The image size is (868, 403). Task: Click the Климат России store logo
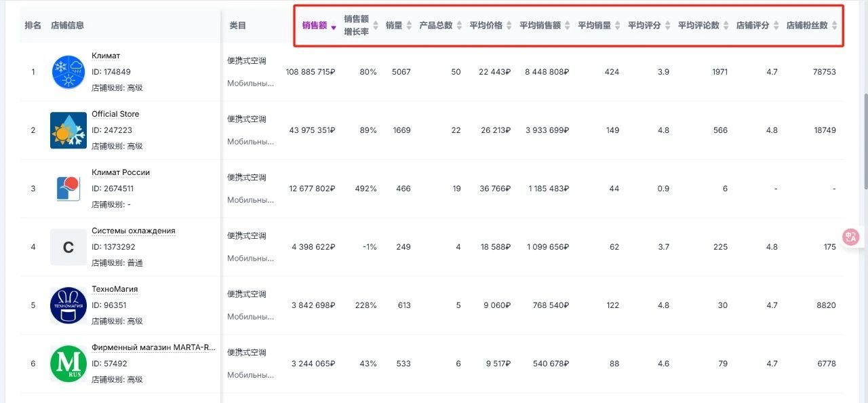click(68, 189)
